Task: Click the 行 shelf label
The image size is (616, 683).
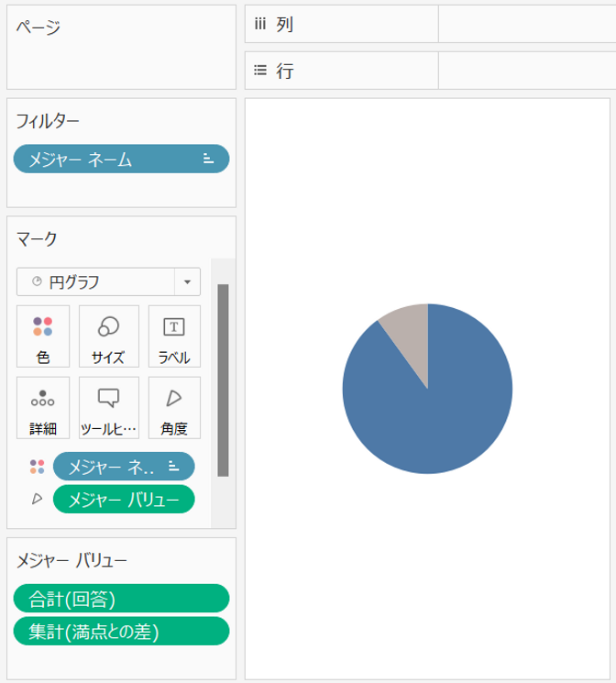Action: (285, 71)
